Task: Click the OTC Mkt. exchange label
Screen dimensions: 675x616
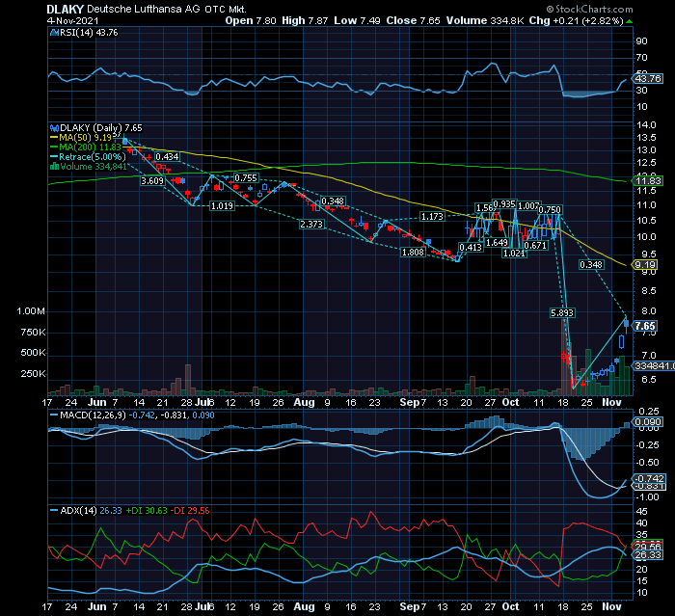Action: point(225,10)
